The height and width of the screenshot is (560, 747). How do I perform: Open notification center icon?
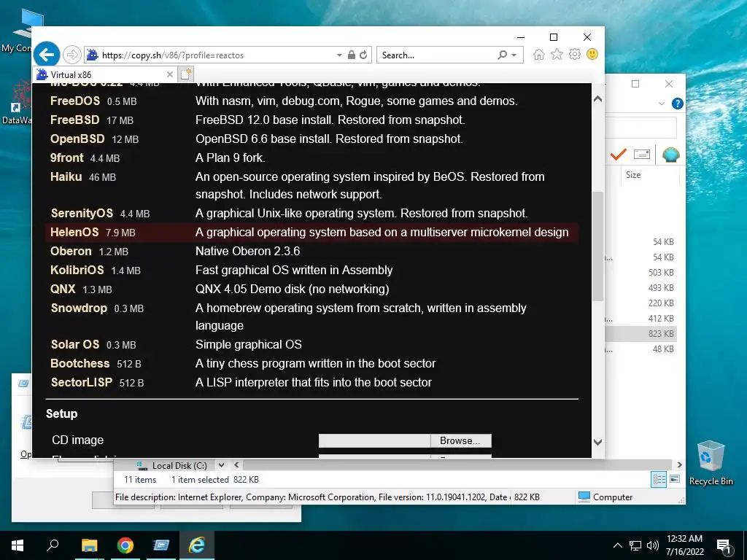click(x=724, y=547)
